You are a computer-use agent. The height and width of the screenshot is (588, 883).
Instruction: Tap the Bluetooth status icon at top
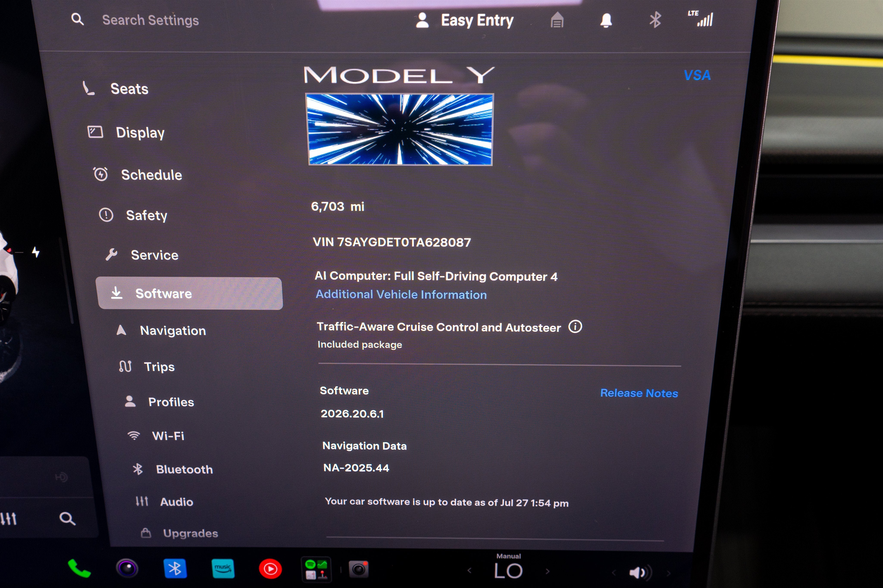pyautogui.click(x=655, y=20)
